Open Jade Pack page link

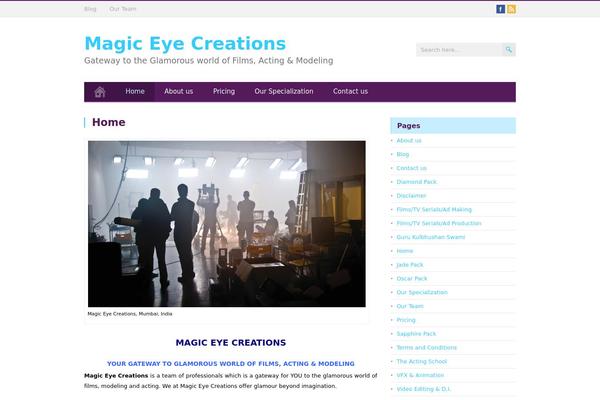pos(410,264)
